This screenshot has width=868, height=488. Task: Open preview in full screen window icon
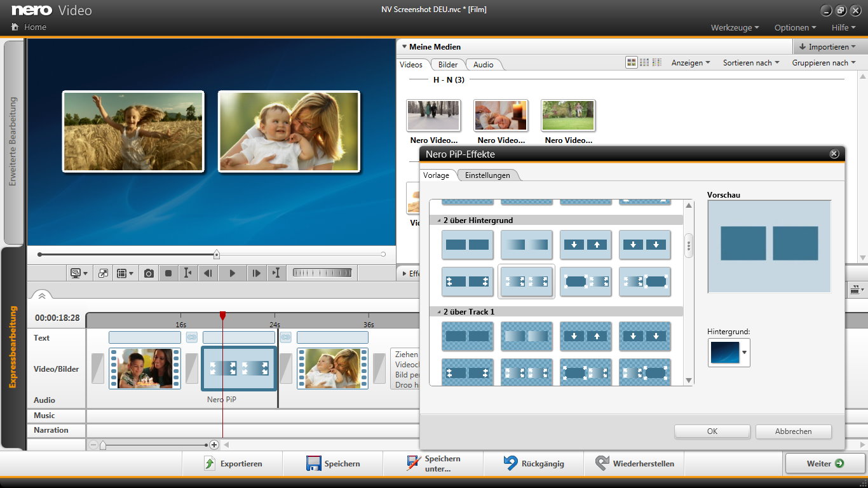(103, 273)
